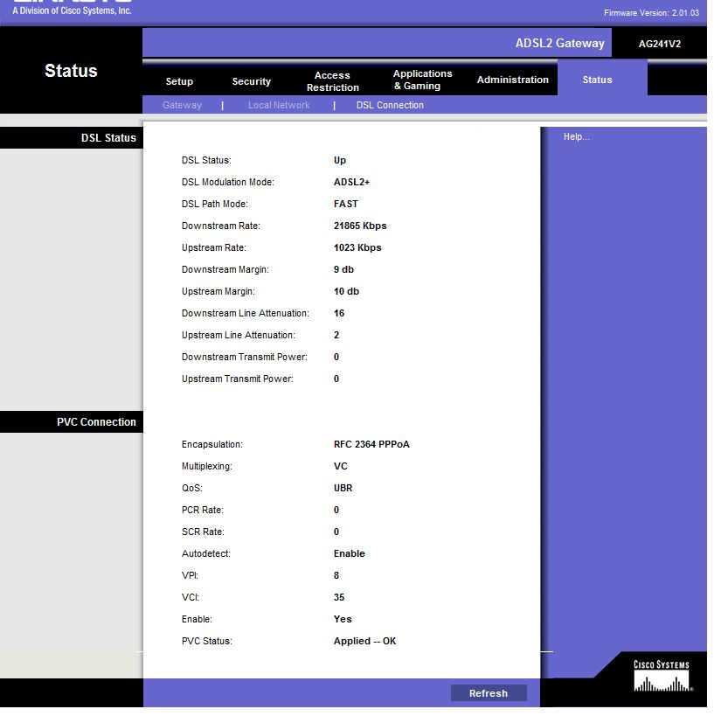Click the PCR Rate label
The width and height of the screenshot is (728, 716).
click(x=203, y=510)
